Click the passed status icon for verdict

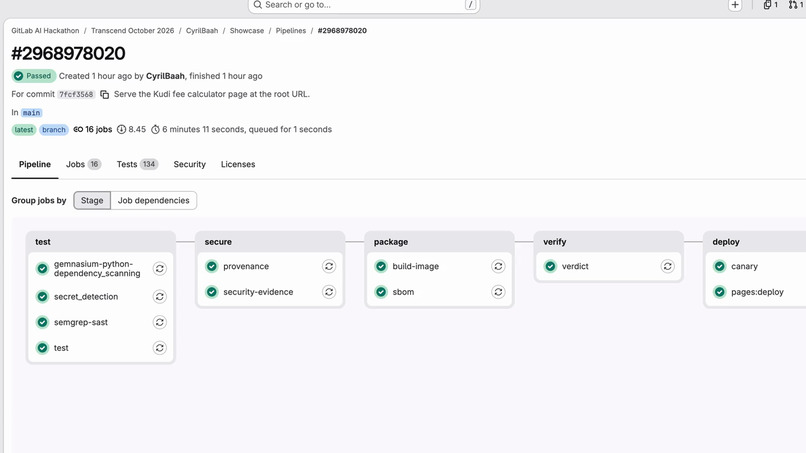point(550,266)
